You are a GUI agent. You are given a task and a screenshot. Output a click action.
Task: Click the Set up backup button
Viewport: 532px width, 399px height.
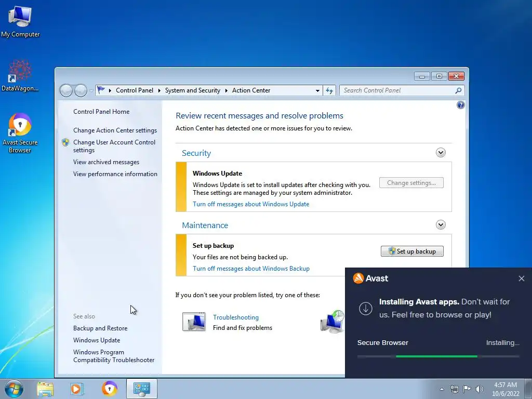pos(412,251)
